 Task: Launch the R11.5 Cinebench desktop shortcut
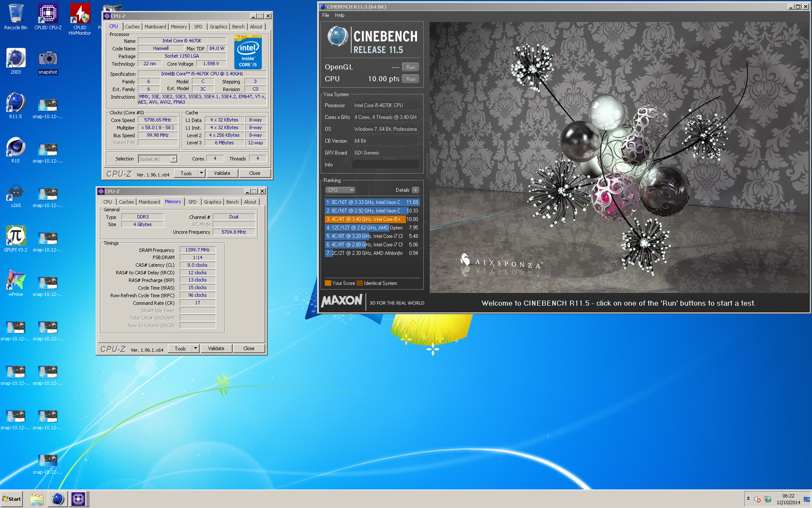[x=16, y=106]
